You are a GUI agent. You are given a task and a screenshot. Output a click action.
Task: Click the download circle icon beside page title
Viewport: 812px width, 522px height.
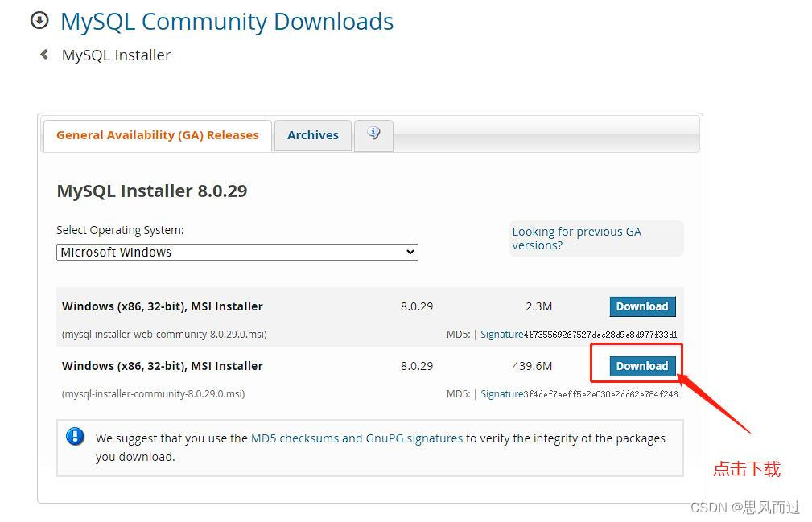click(40, 21)
